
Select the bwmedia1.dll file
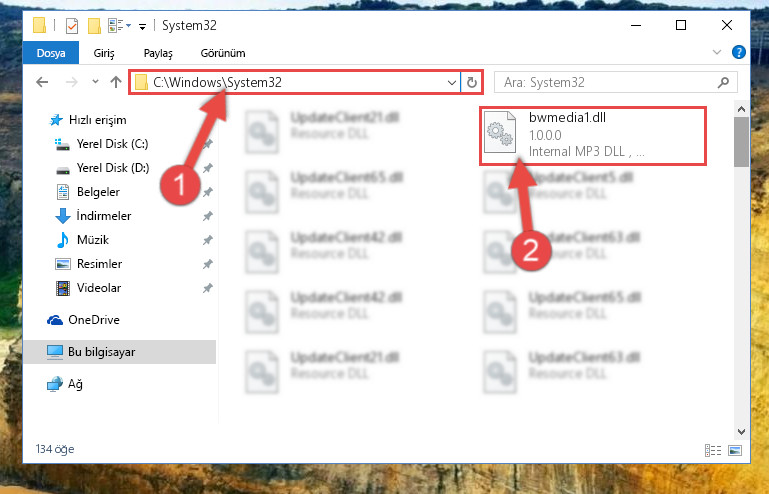click(592, 135)
